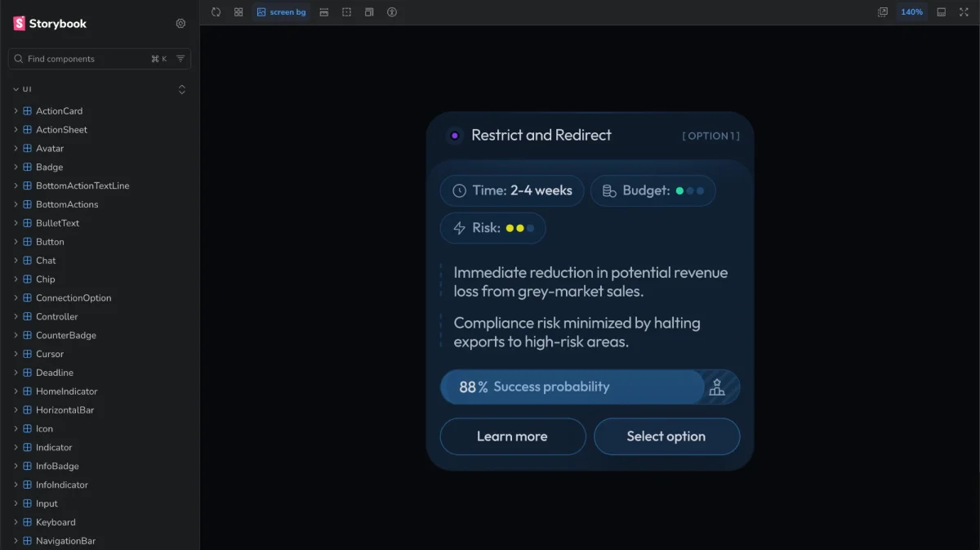Screen dimensions: 980x550
Task: Click the Storybook logo
Action: click(50, 24)
